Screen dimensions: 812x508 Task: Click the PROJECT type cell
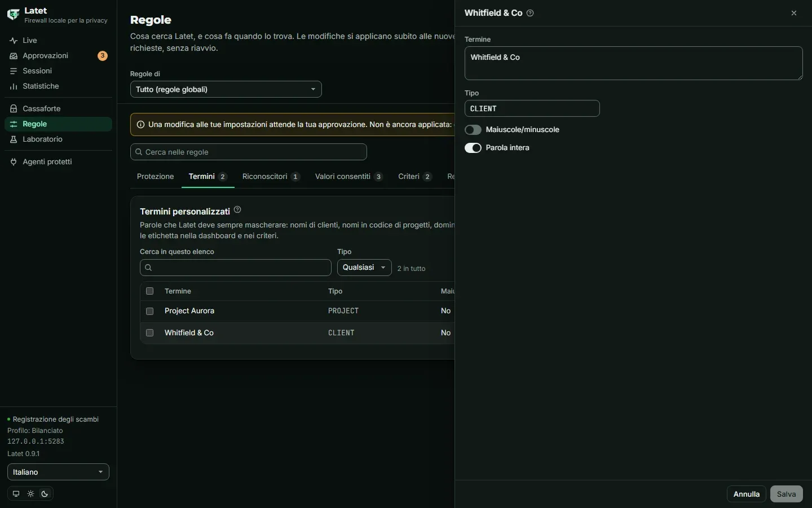tap(343, 311)
